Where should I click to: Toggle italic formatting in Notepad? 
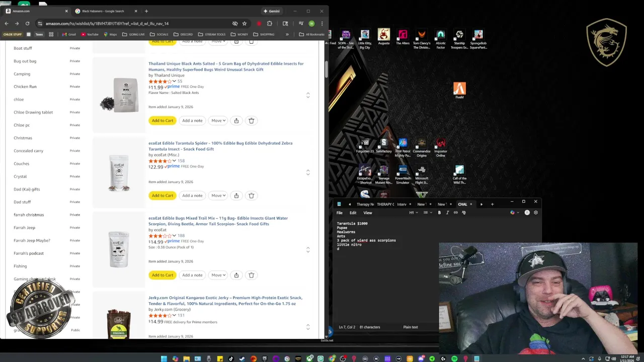[447, 213]
